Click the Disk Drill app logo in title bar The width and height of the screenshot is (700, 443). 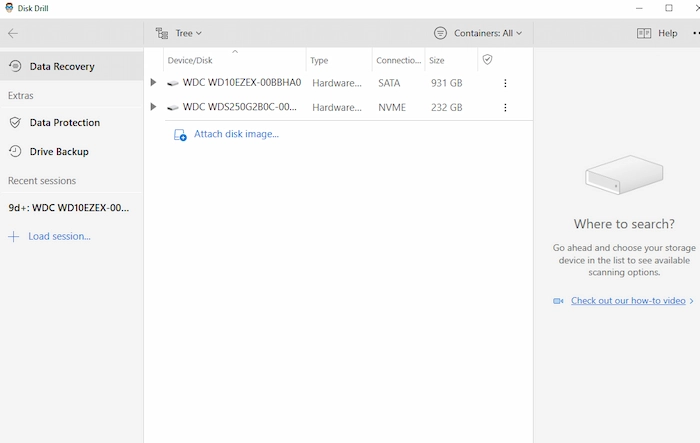click(x=9, y=8)
